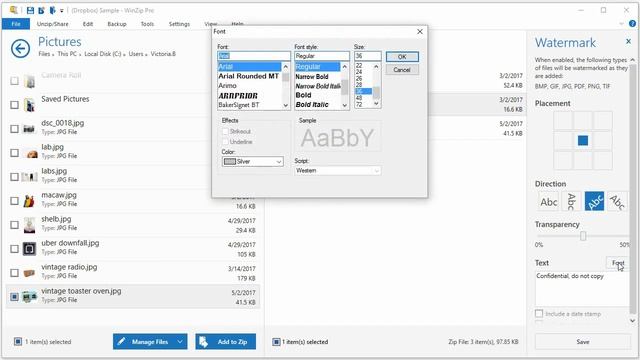Screen dimensions: 640x360
Task: Select Arial Rounded MT in font list
Action: [x=249, y=76]
